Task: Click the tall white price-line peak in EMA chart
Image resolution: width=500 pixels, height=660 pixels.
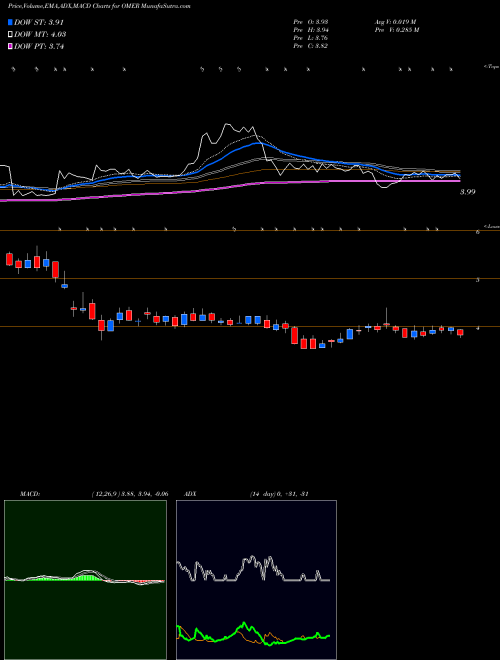Action: point(228,125)
